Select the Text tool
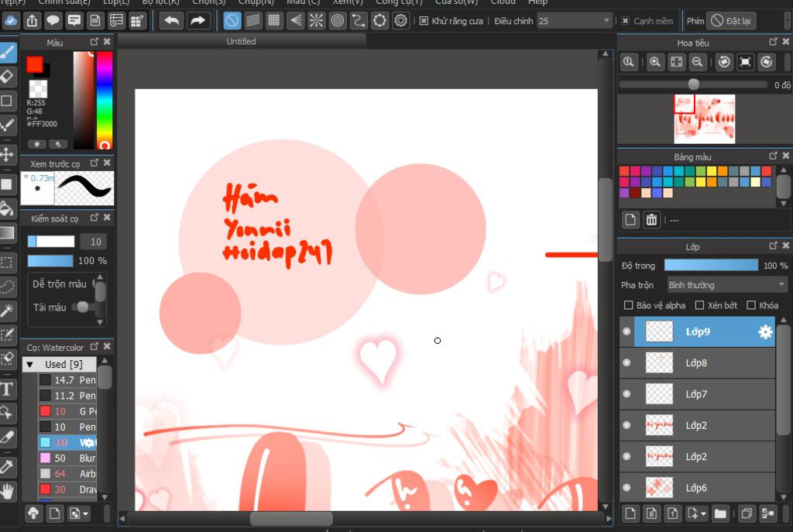Image resolution: width=793 pixels, height=532 pixels. coord(7,389)
